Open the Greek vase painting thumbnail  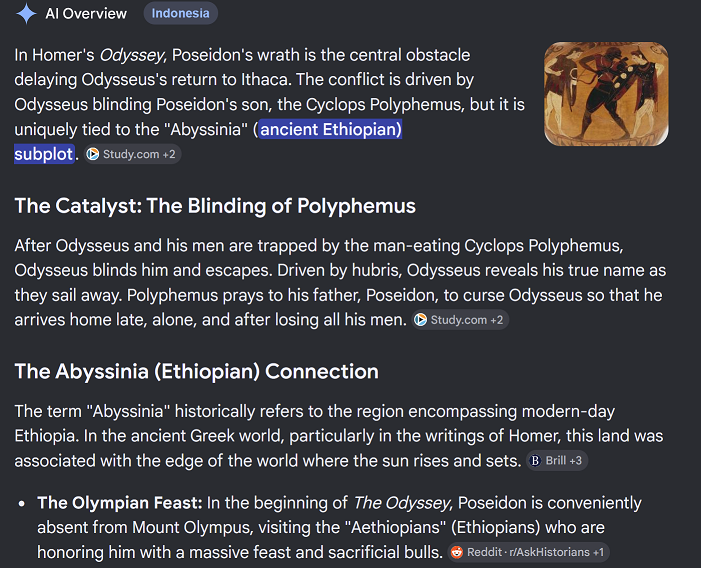click(x=606, y=94)
